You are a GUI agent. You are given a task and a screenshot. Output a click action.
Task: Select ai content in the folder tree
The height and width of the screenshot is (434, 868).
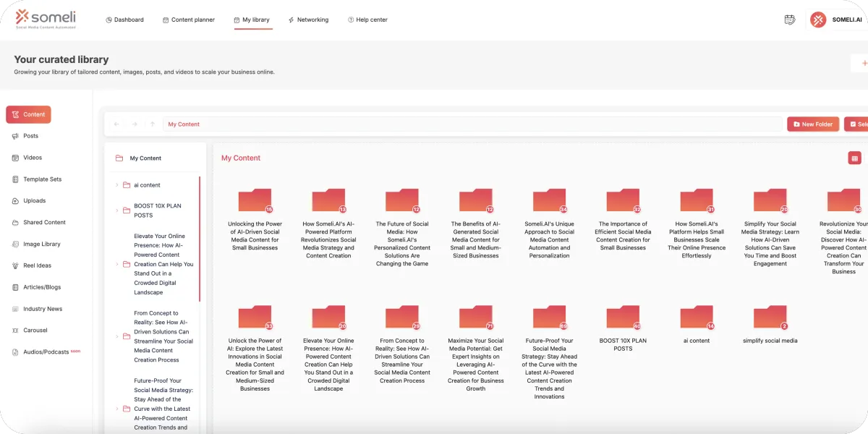(x=147, y=185)
